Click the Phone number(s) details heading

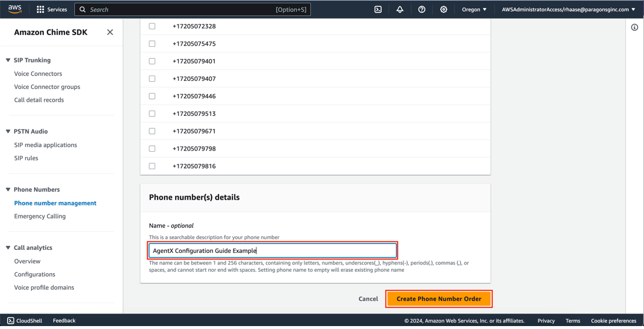[194, 197]
